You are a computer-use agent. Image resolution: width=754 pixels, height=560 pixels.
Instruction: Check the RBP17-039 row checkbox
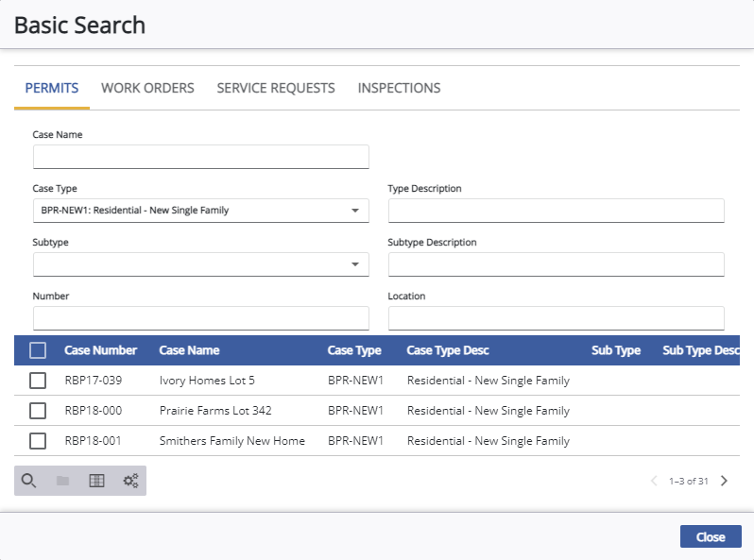click(38, 381)
